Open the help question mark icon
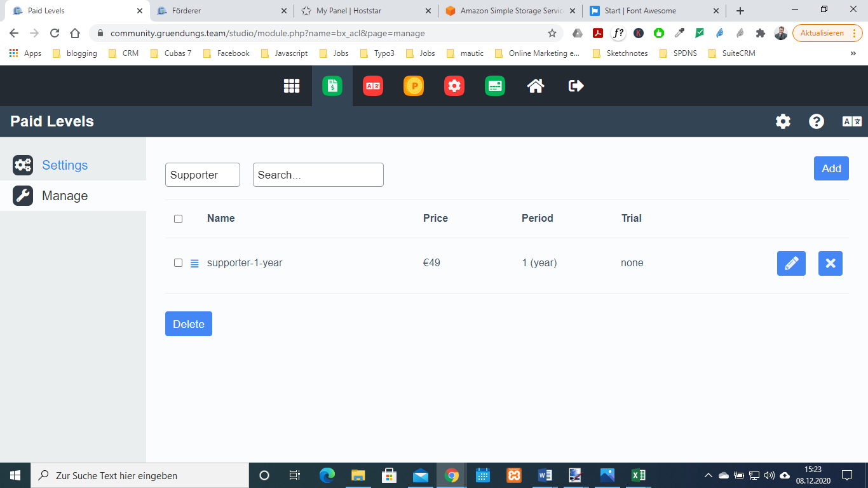The width and height of the screenshot is (868, 488). click(x=817, y=121)
